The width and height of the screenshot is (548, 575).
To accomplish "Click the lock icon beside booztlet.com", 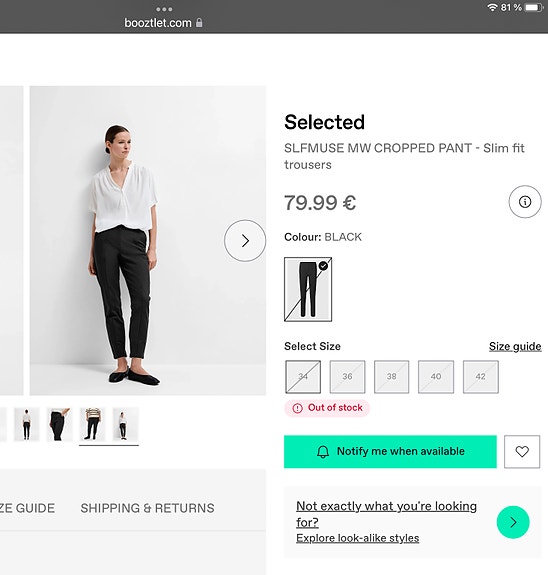I will click(199, 23).
